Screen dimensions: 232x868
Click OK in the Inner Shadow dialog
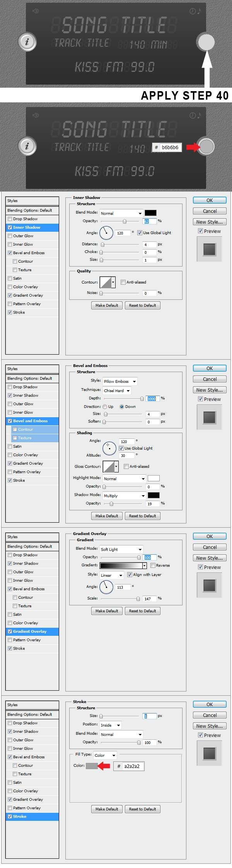tap(210, 200)
